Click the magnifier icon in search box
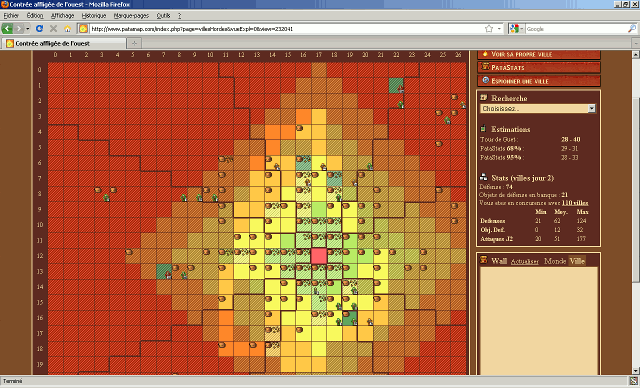This screenshot has width=640, height=388. pos(631,29)
